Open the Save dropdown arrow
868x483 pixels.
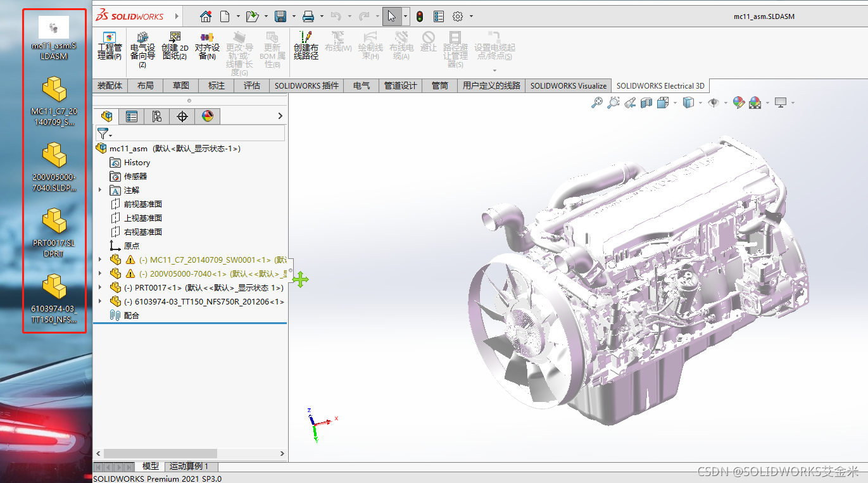click(x=294, y=16)
